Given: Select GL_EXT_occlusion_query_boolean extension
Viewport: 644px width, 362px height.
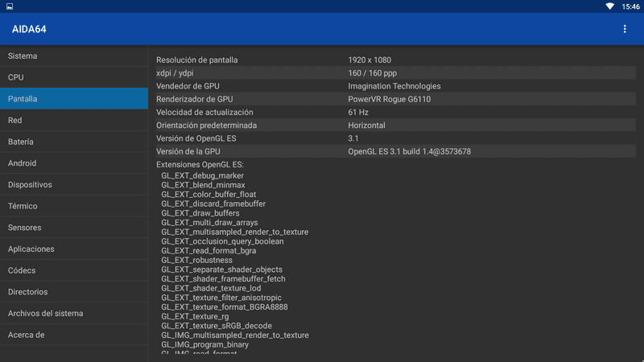Looking at the screenshot, I should click(222, 241).
